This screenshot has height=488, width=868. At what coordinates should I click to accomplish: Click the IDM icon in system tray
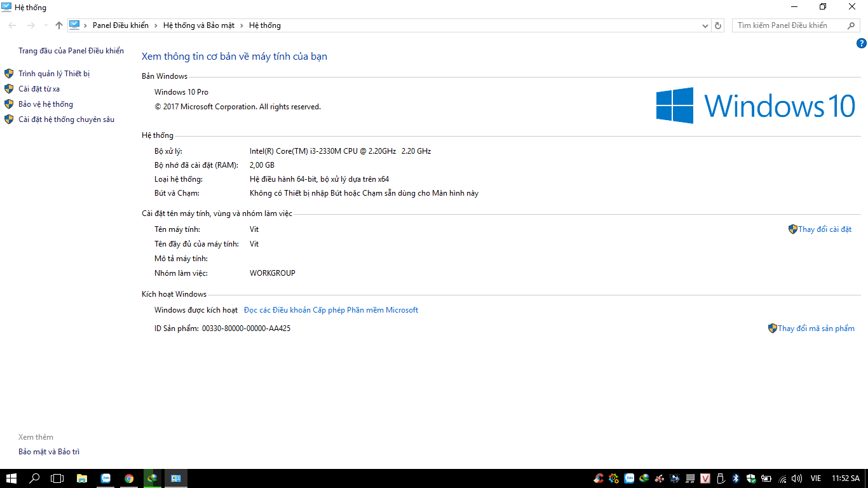[644, 478]
